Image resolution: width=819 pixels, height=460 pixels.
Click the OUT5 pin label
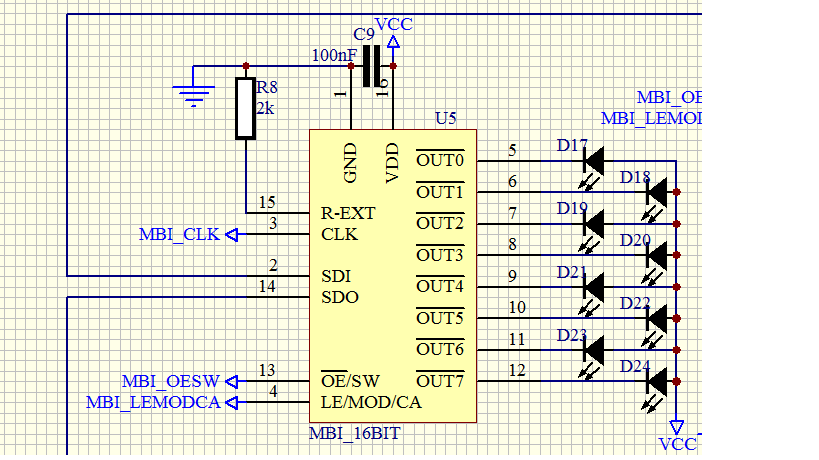point(440,318)
